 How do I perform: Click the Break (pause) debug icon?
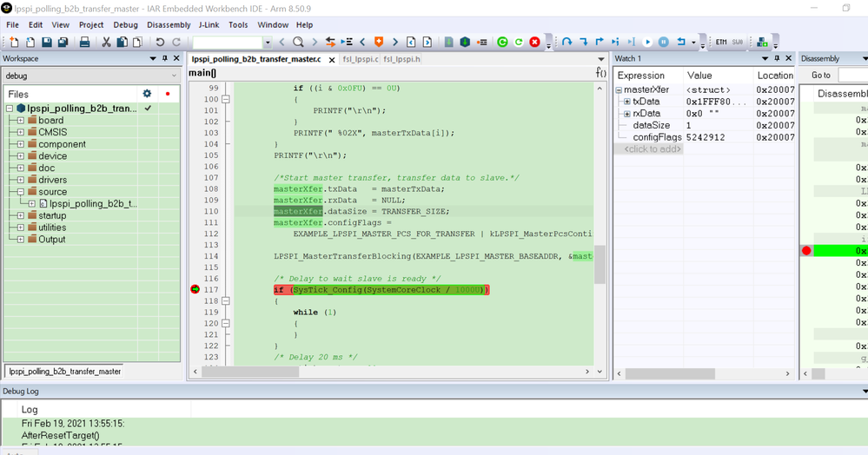[664, 42]
